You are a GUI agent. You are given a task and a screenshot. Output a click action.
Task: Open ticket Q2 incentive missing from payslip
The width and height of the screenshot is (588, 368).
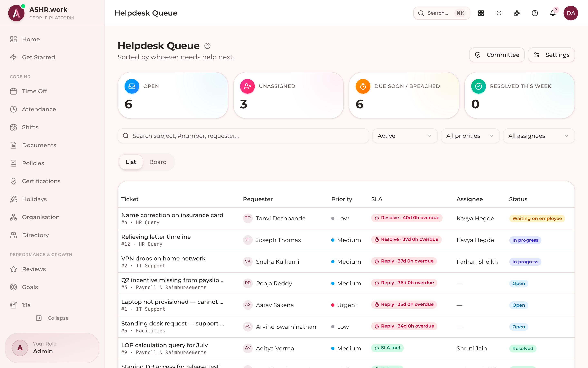tap(173, 280)
